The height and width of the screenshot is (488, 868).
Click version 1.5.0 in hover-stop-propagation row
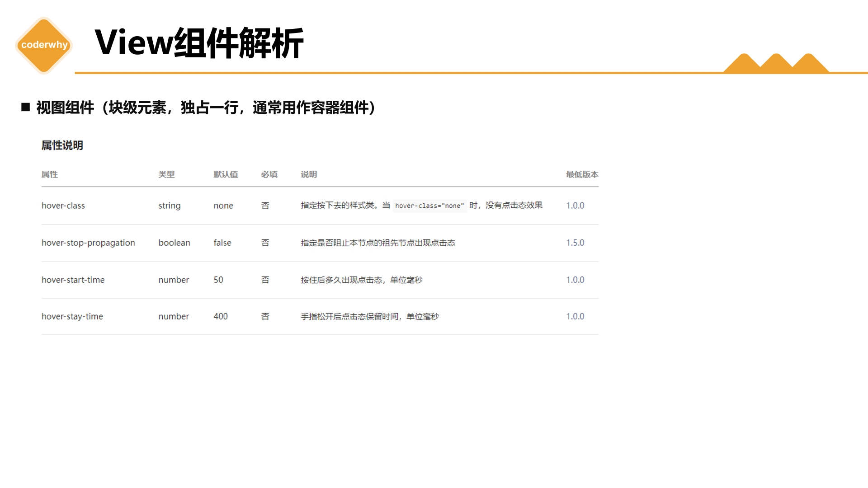575,243
